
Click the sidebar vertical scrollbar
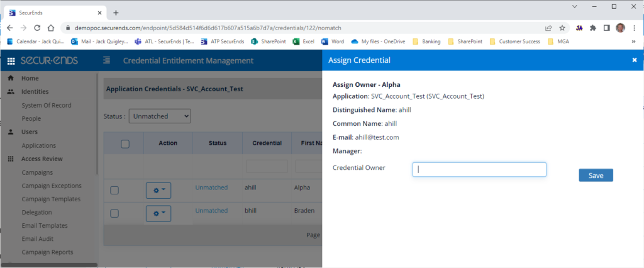[97, 123]
